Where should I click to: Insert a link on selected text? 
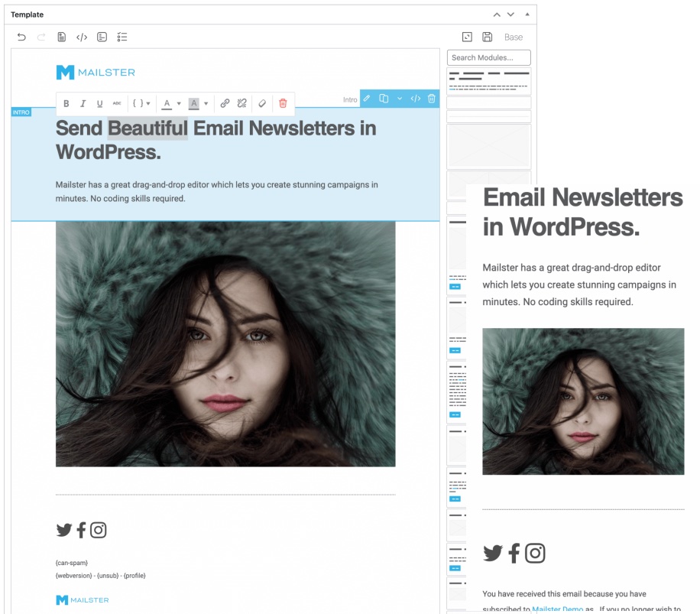pyautogui.click(x=225, y=103)
